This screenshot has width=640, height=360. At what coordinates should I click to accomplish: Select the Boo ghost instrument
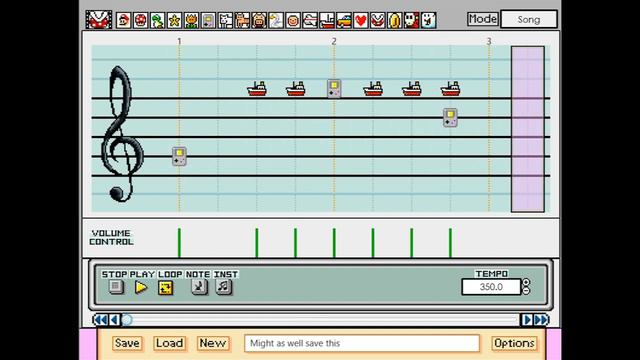[x=429, y=20]
